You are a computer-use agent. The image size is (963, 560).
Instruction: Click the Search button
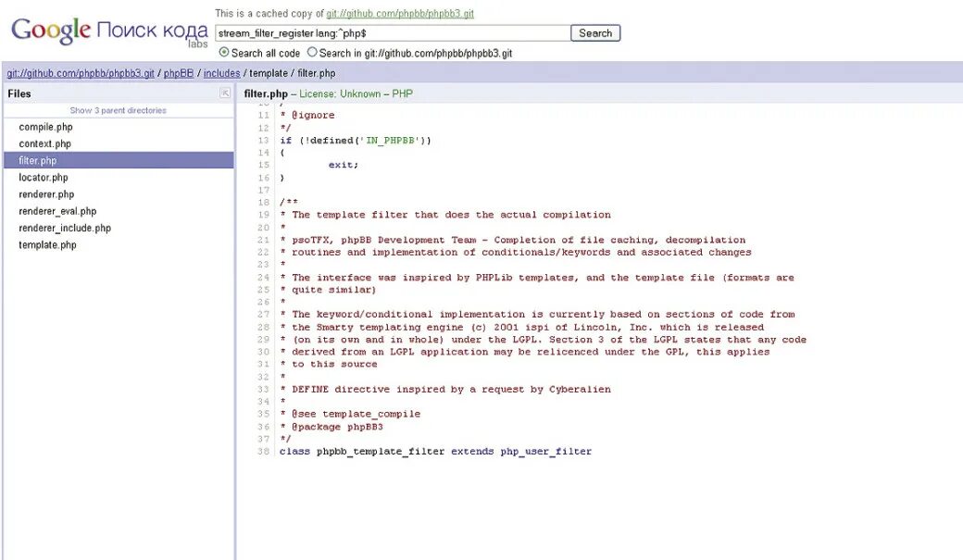tap(595, 33)
